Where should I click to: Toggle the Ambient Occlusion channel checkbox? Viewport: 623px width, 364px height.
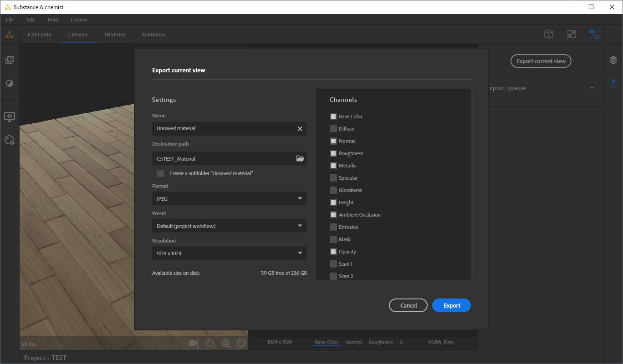click(x=333, y=215)
